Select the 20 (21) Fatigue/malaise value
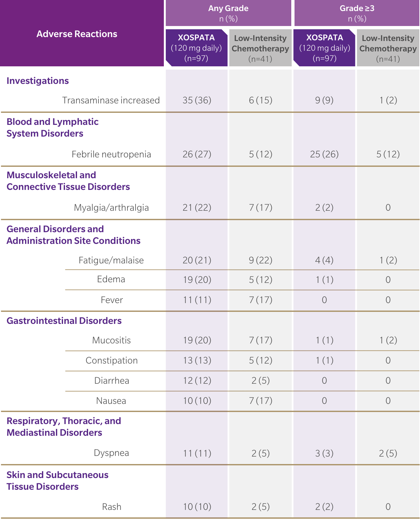 [x=197, y=260]
